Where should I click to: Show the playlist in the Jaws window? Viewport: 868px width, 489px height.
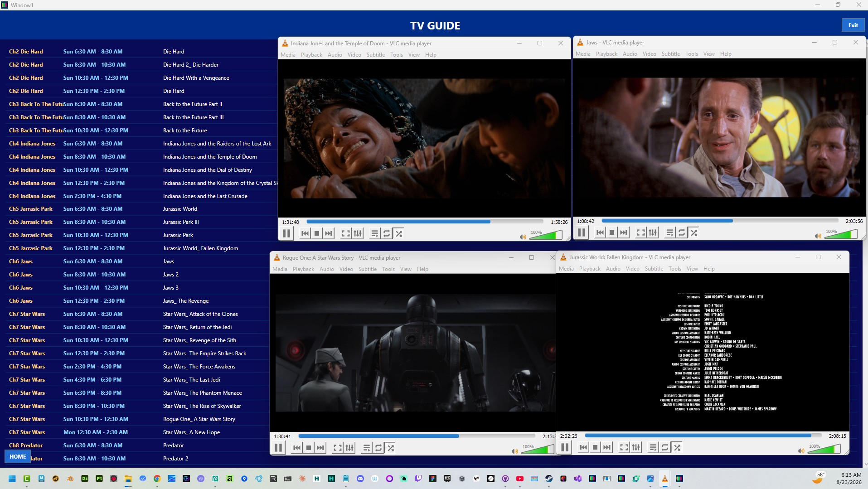click(670, 232)
